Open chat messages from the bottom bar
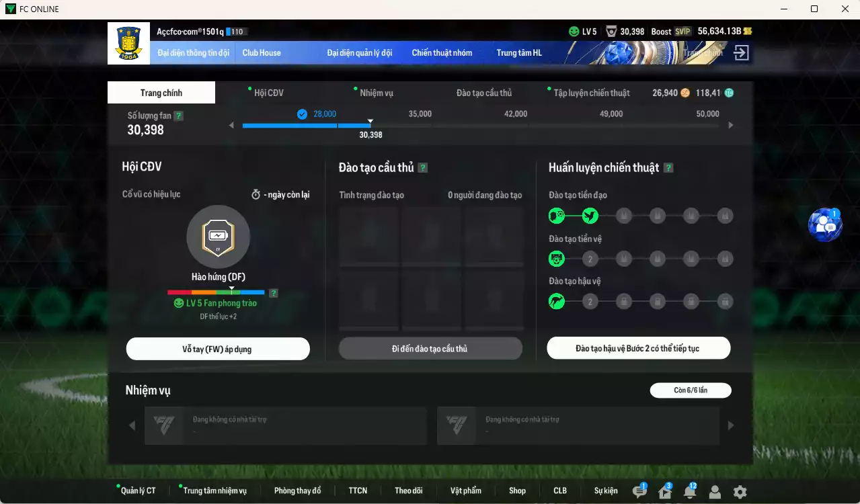Screen dimensions: 860x504 click(638, 491)
